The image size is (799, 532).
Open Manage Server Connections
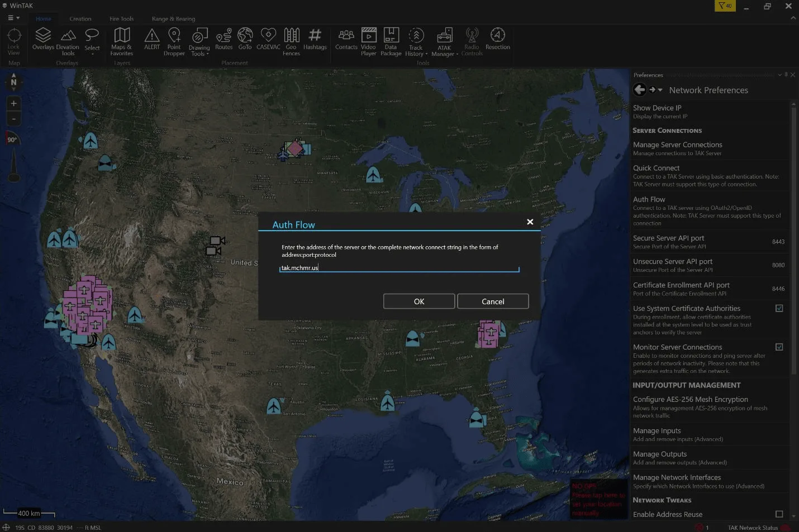coord(710,148)
